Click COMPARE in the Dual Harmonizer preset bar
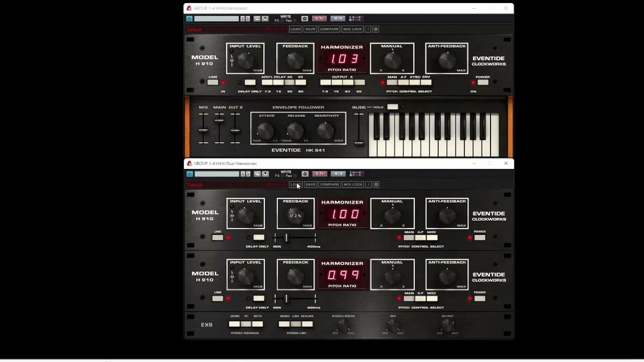 [x=330, y=185]
